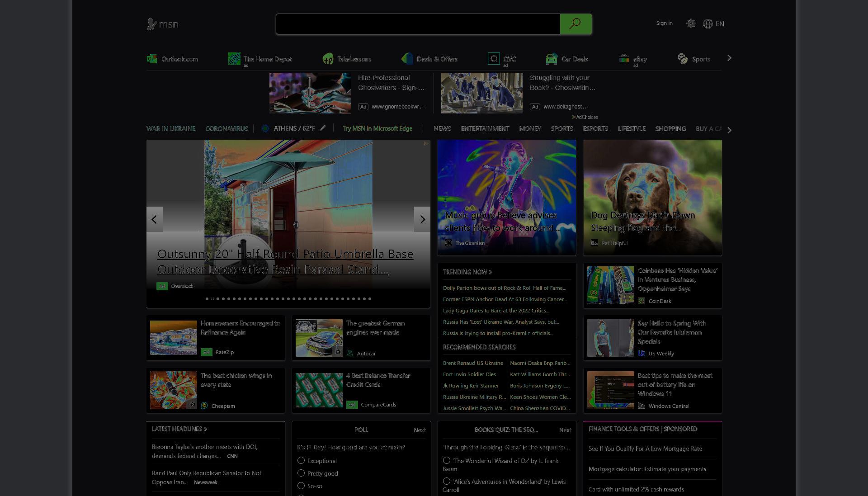This screenshot has width=868, height=496.
Task: Select the last carousel dot indicator
Action: click(x=370, y=299)
